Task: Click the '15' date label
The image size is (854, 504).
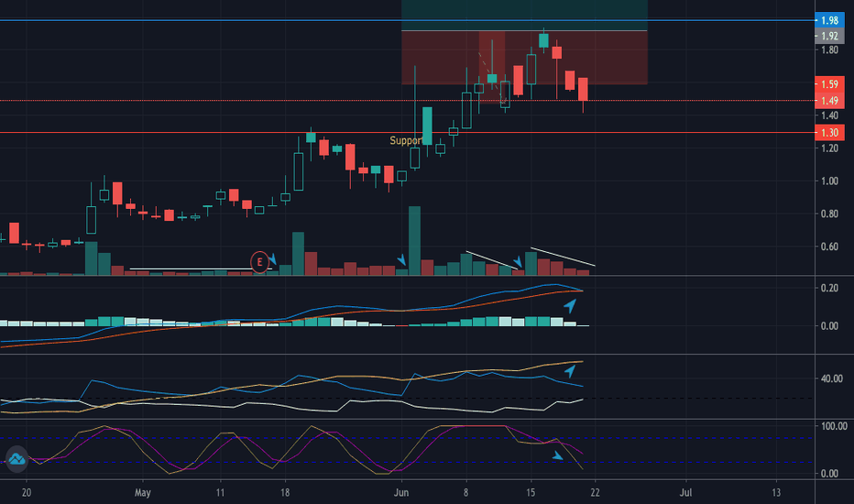Action: click(x=531, y=493)
